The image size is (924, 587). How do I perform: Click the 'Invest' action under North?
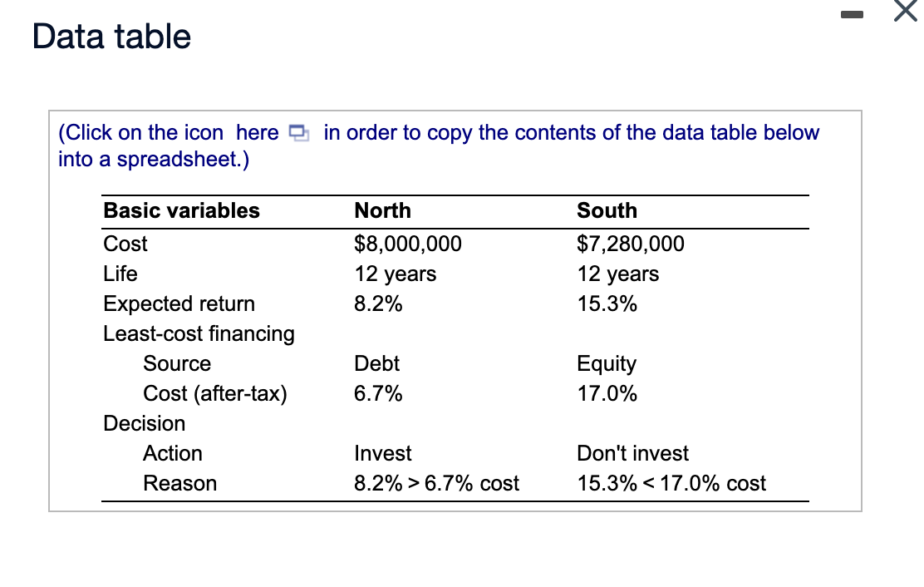(382, 453)
